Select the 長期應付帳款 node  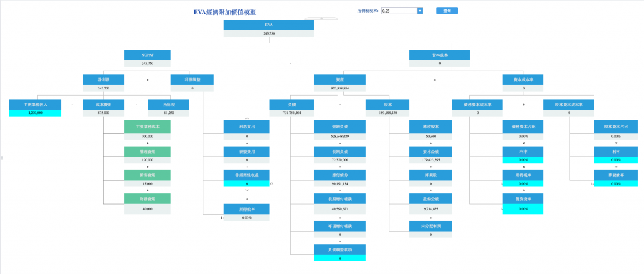tap(340, 199)
